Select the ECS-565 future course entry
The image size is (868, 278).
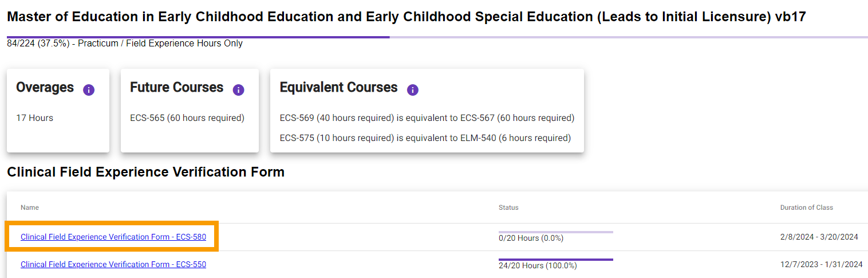pos(187,118)
